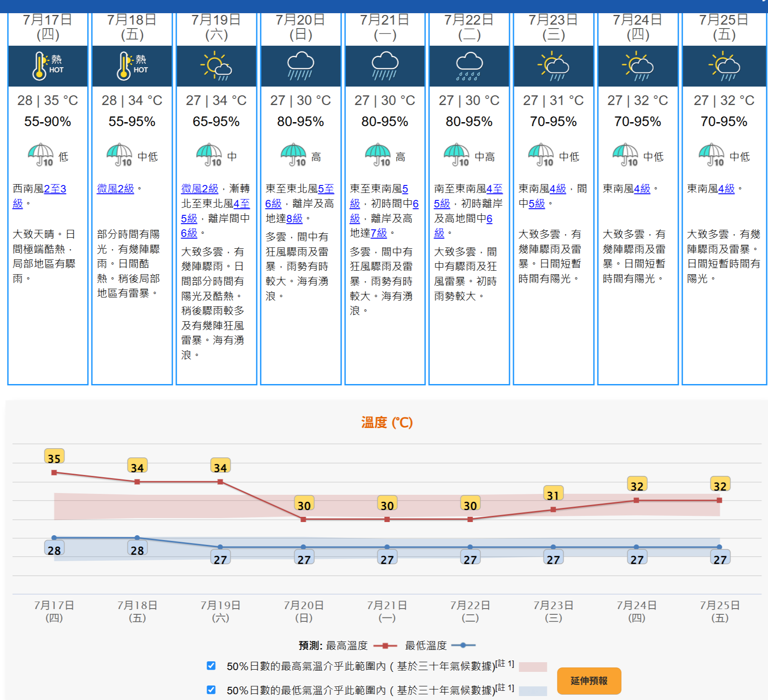Click the heavy rain icon for 7月20日
This screenshot has height=700, width=768.
(x=300, y=66)
